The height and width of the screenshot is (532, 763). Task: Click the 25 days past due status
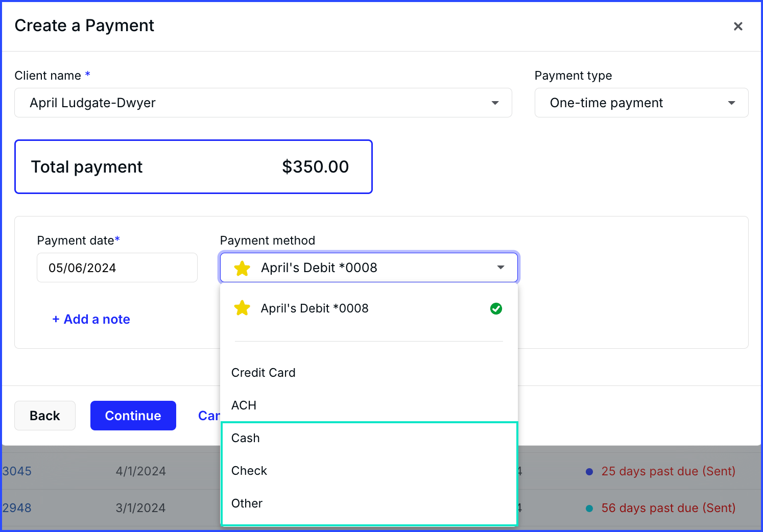tap(668, 471)
